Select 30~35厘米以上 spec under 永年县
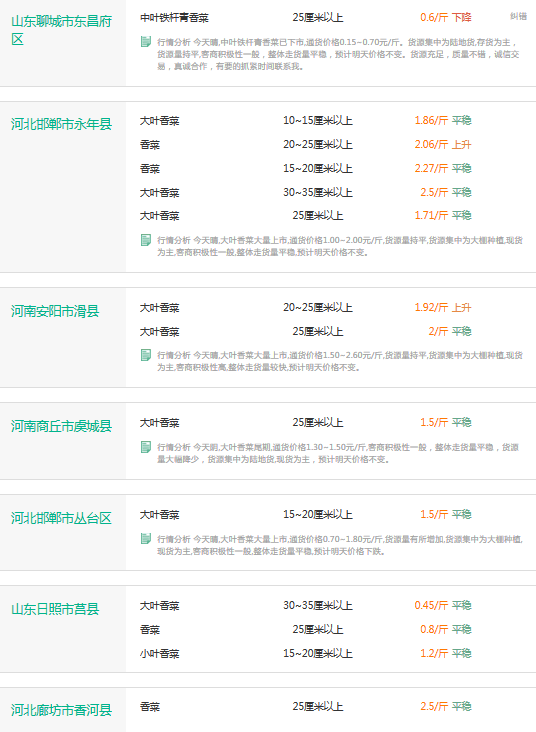Screen dimensions: 536x732 point(317,192)
